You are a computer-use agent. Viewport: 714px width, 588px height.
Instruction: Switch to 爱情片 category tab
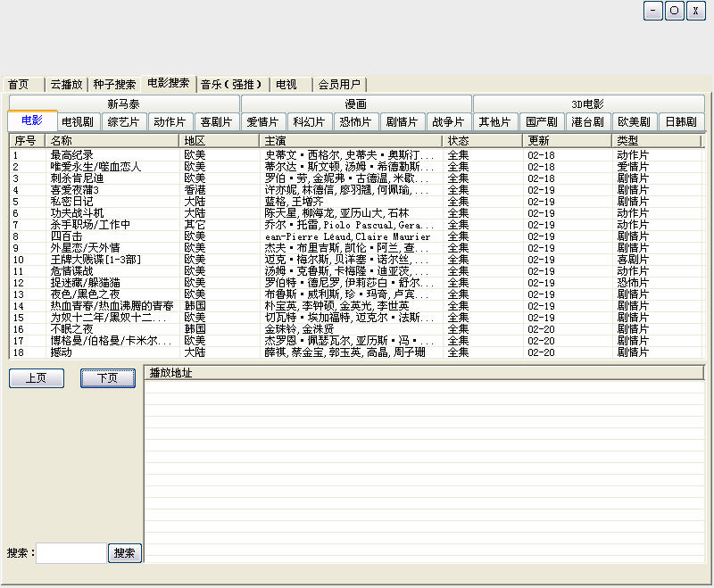[x=263, y=122]
